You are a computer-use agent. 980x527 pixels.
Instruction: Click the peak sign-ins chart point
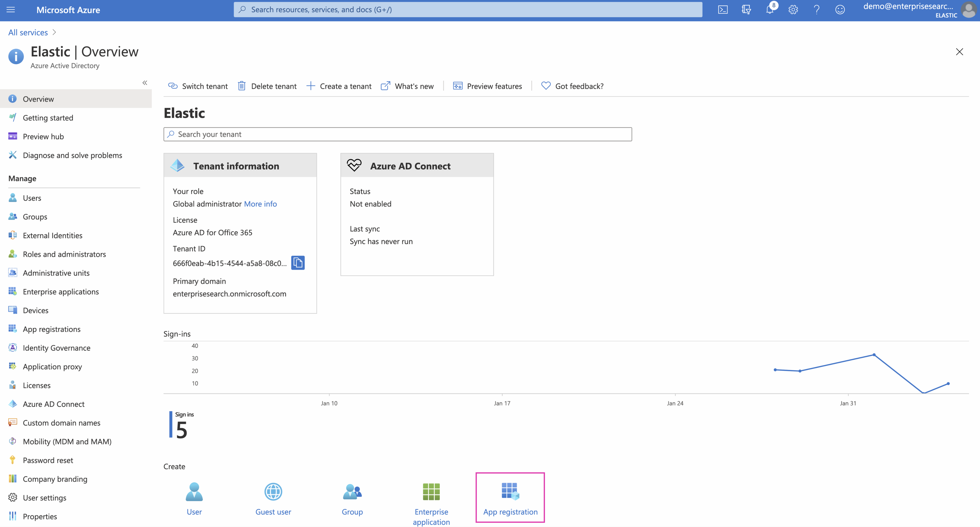point(874,355)
